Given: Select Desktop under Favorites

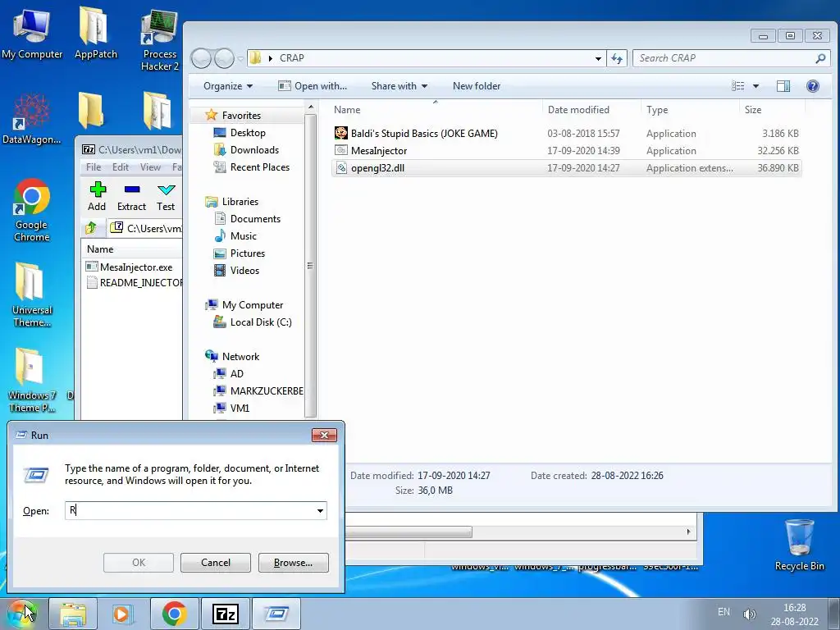Looking at the screenshot, I should [x=240, y=132].
